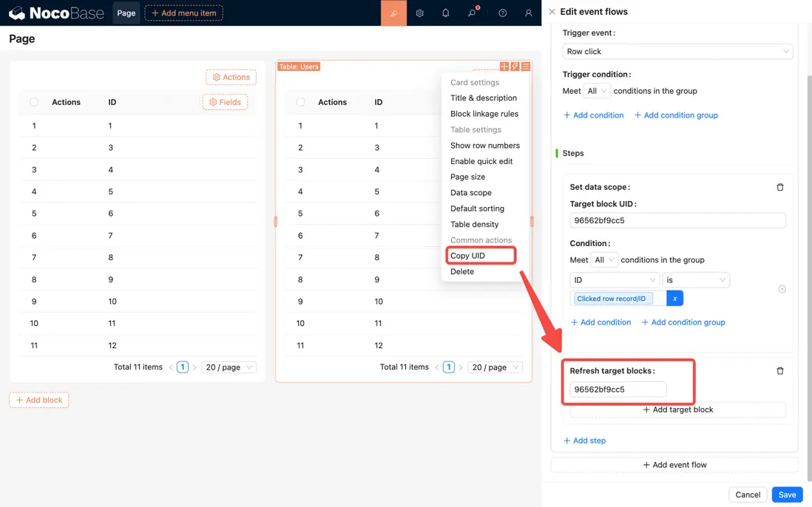This screenshot has width=812, height=507.
Task: Click Add condition under Trigger condition
Action: tap(593, 115)
